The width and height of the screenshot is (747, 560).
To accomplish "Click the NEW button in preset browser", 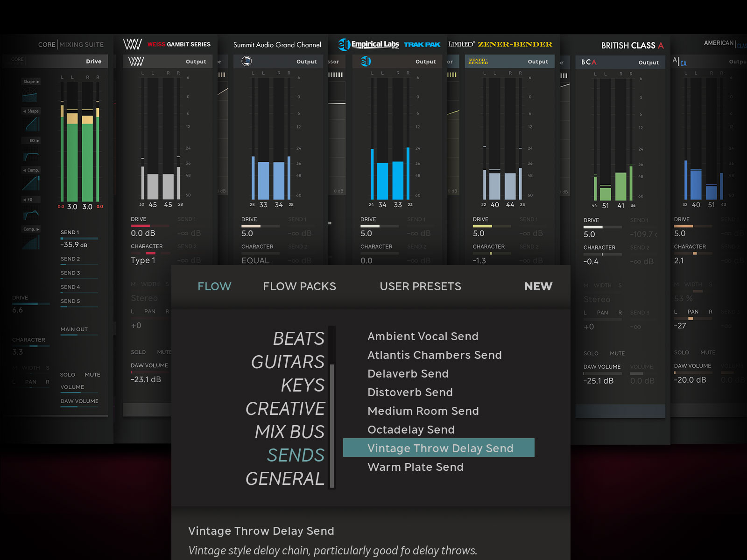I will (538, 287).
